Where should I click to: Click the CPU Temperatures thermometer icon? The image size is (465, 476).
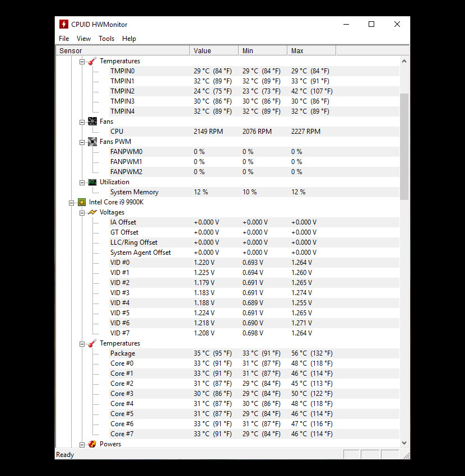92,343
